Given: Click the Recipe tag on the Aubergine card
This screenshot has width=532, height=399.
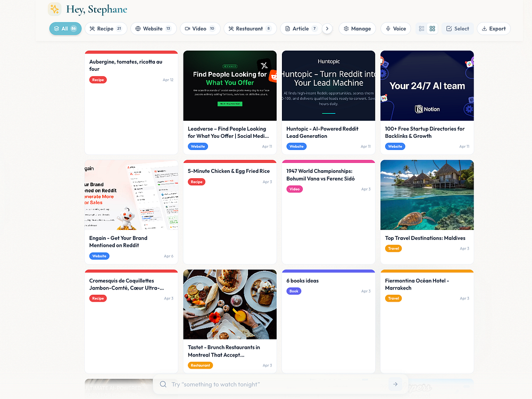Looking at the screenshot, I should 98,80.
